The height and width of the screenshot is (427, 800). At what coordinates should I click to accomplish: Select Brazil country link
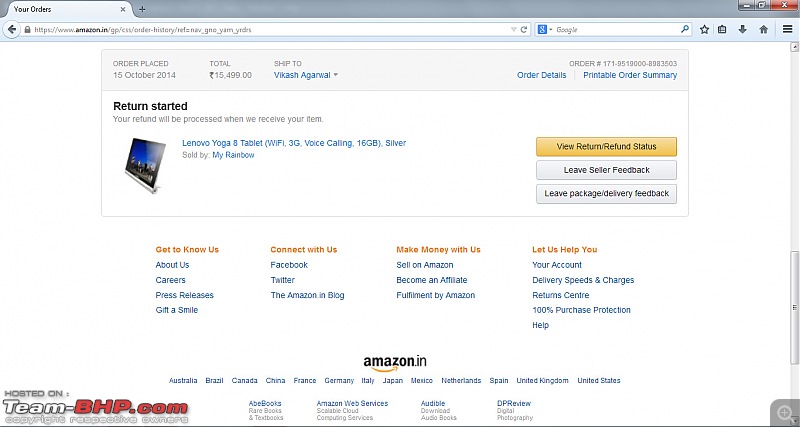[214, 381]
